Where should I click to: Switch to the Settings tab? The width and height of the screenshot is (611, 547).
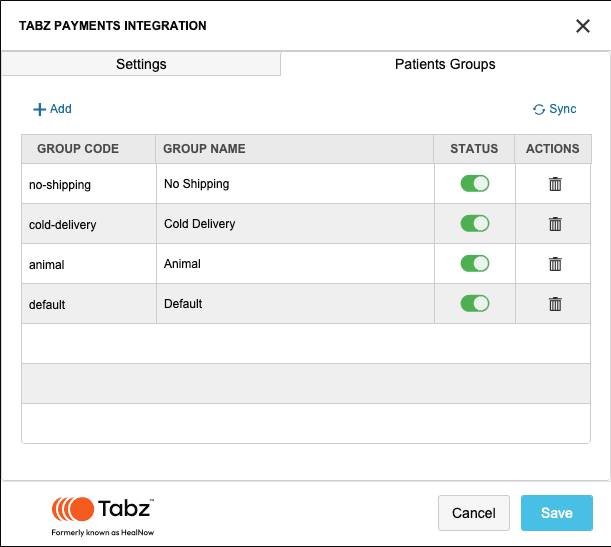click(141, 64)
